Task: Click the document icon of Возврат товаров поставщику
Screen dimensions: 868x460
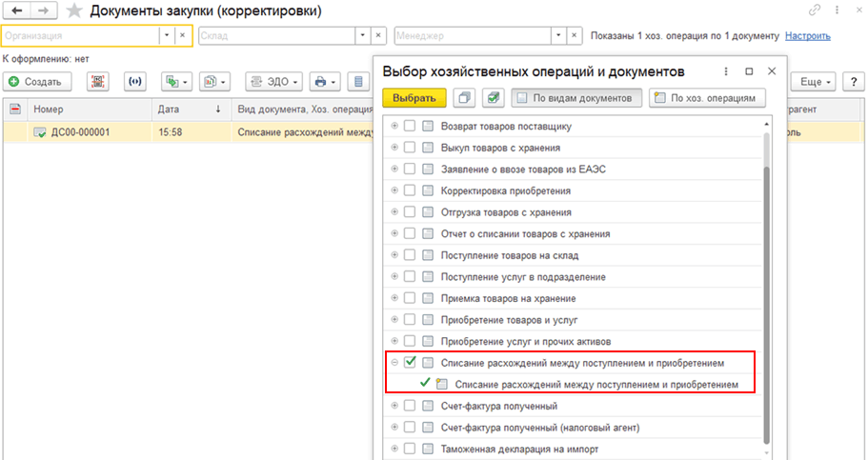Action: pos(428,127)
